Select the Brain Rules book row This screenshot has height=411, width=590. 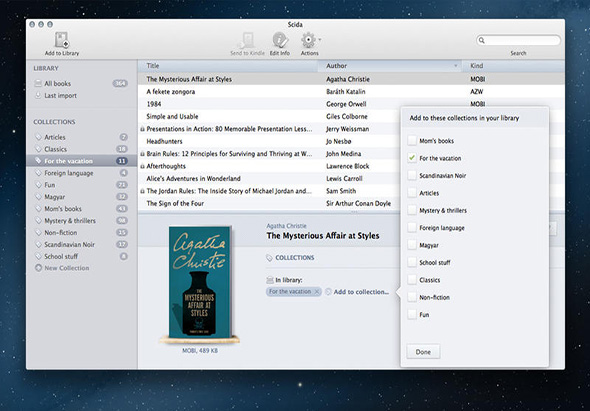269,154
